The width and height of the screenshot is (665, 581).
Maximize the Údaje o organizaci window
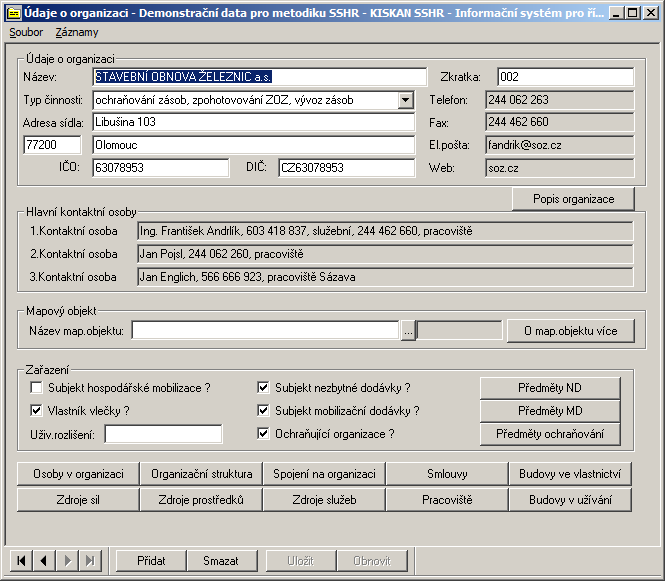pos(632,13)
